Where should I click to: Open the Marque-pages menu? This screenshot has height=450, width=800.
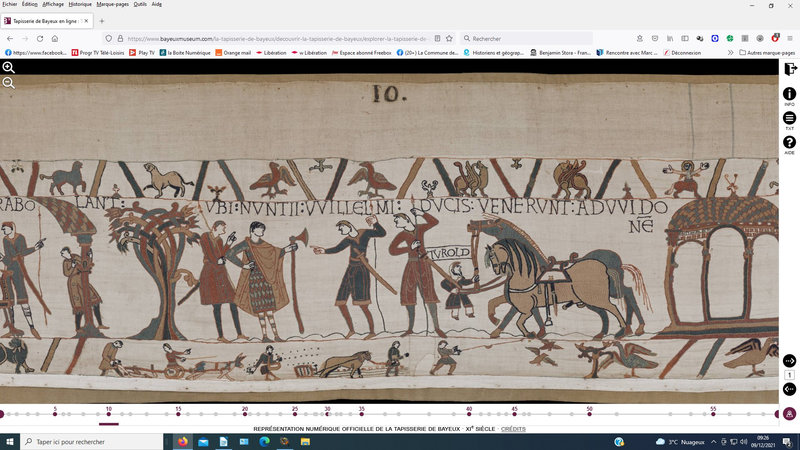(113, 4)
